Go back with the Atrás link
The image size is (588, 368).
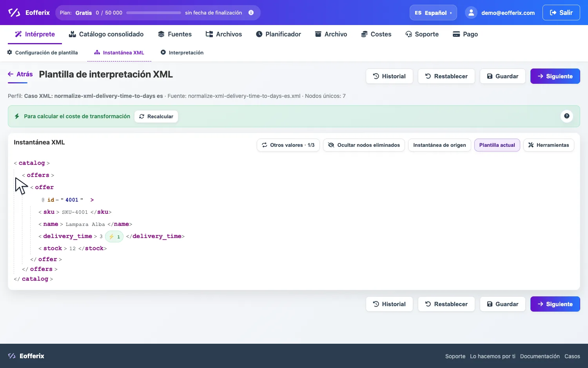20,74
